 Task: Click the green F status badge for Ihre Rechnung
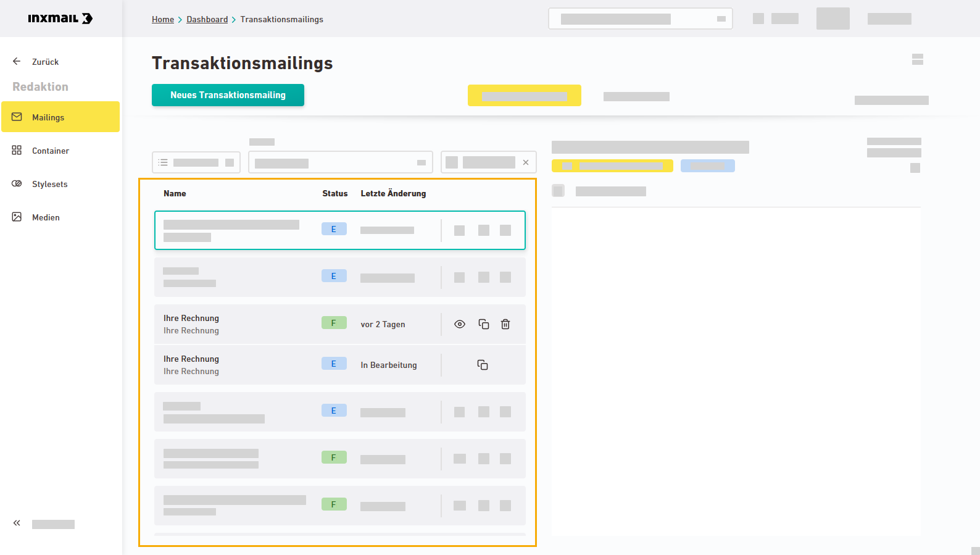[334, 323]
